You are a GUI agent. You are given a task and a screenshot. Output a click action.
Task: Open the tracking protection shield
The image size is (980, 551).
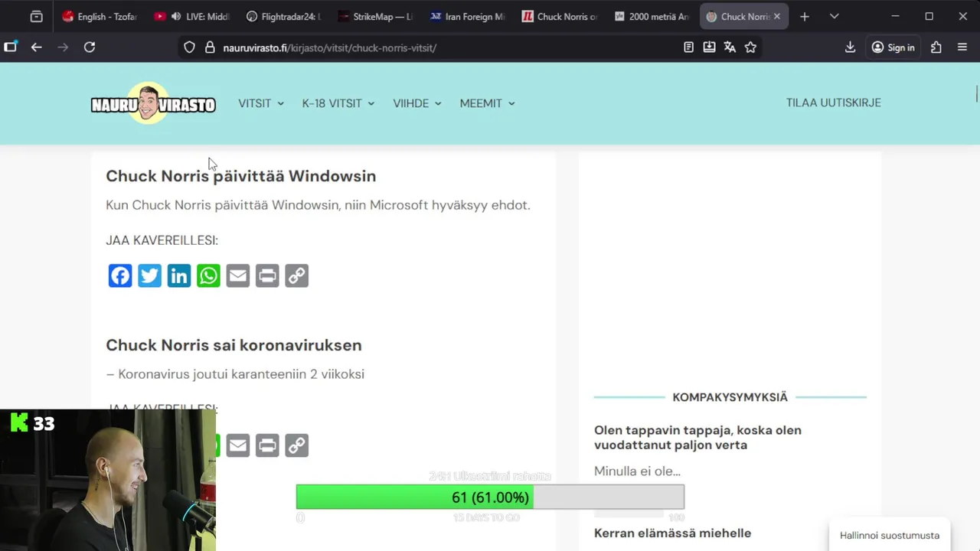point(189,47)
